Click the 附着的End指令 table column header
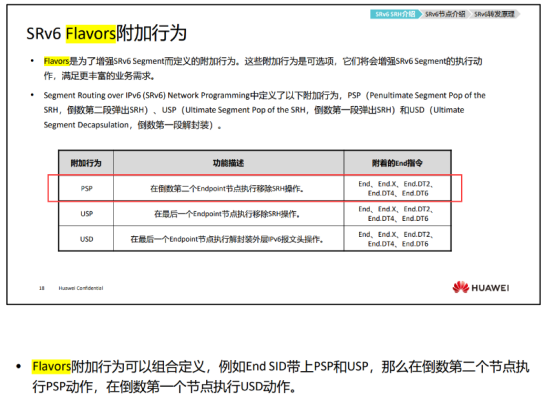554x401 pixels. (x=397, y=163)
